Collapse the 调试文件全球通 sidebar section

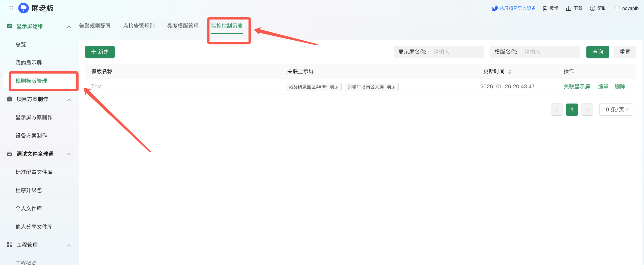coord(69,154)
